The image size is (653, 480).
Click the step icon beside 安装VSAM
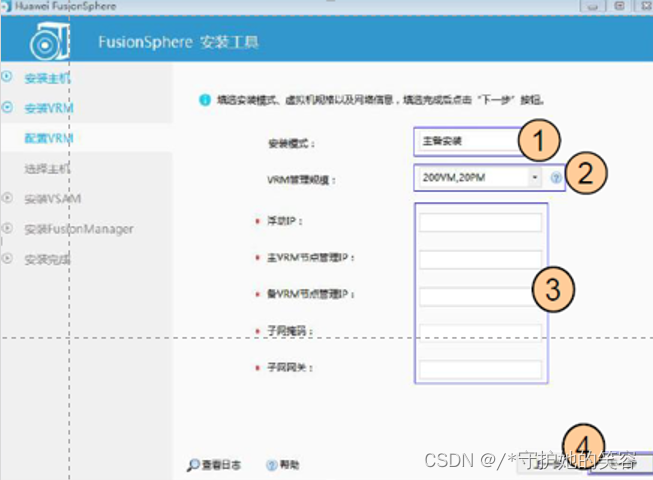pyautogui.click(x=7, y=198)
